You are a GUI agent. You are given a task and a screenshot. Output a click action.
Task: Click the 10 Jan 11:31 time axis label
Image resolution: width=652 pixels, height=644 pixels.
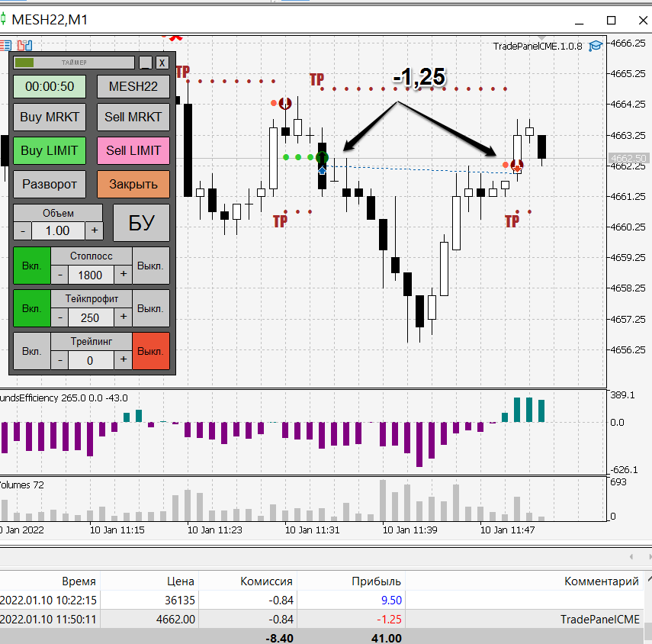point(313,530)
